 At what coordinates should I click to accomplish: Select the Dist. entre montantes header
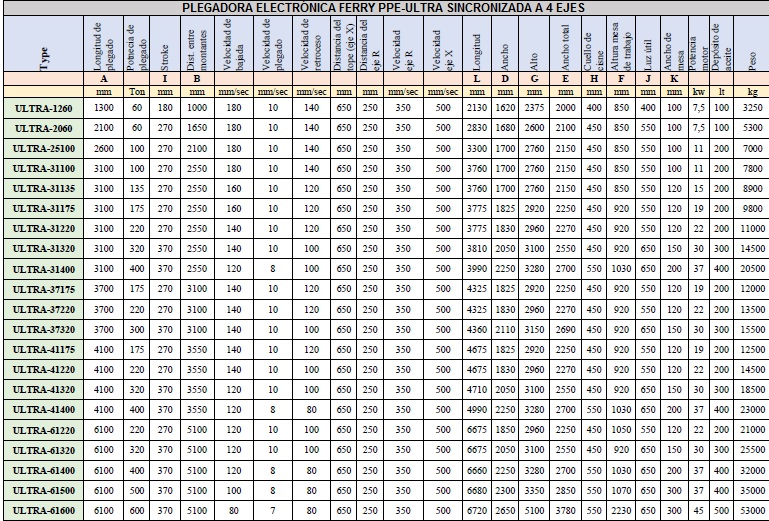point(197,44)
